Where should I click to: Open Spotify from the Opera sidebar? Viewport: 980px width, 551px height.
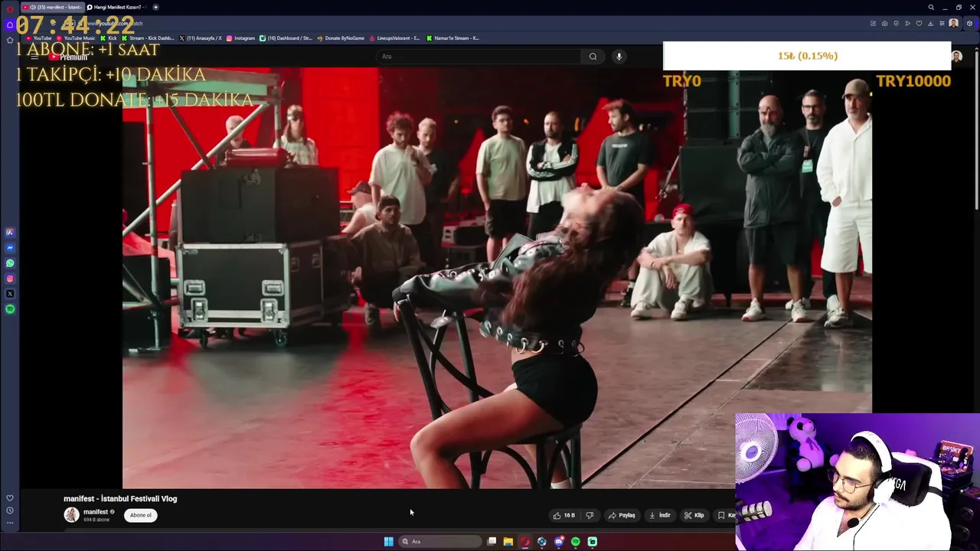coord(10,309)
